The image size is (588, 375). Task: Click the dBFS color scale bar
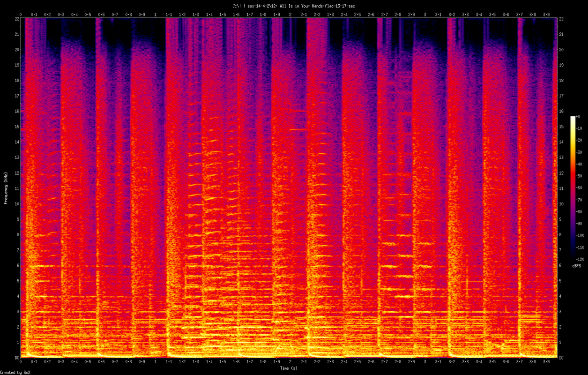click(573, 187)
